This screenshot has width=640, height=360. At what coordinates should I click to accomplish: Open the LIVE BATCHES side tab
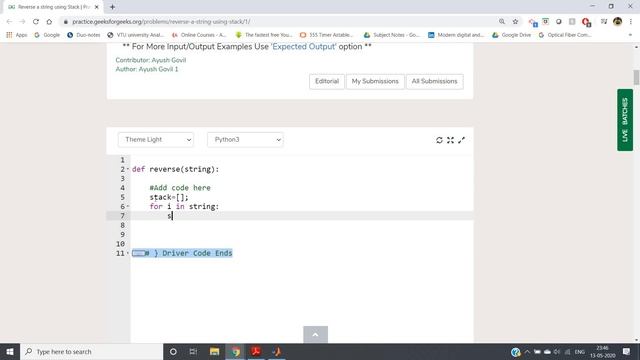(625, 120)
